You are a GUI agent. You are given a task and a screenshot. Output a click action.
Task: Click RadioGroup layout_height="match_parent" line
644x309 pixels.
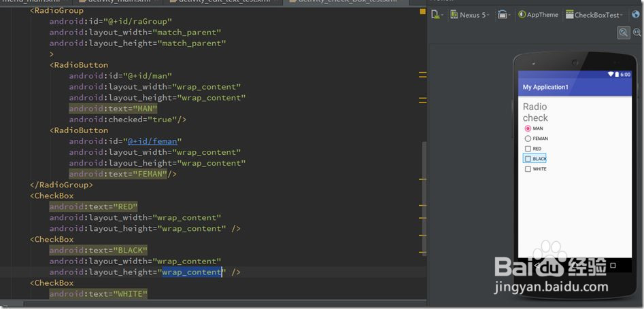pos(138,43)
